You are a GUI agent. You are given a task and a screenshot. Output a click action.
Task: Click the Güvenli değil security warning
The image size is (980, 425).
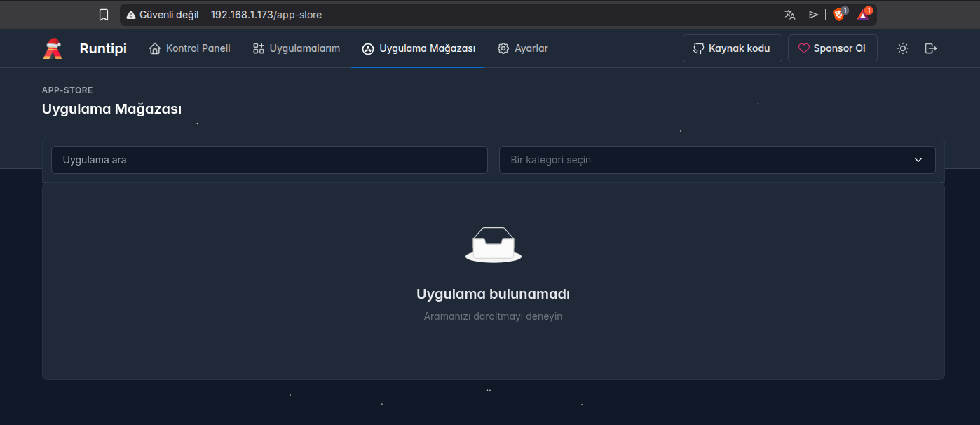pyautogui.click(x=163, y=14)
